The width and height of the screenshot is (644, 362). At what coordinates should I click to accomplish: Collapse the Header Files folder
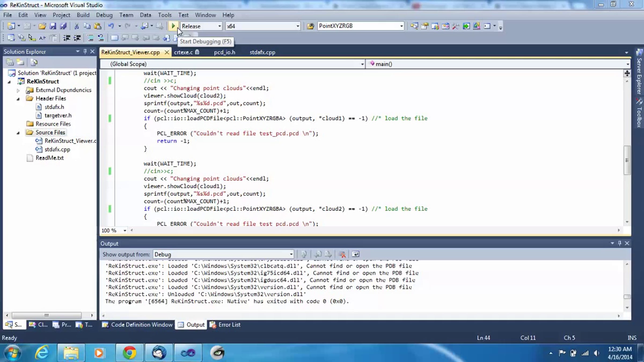pyautogui.click(x=18, y=99)
